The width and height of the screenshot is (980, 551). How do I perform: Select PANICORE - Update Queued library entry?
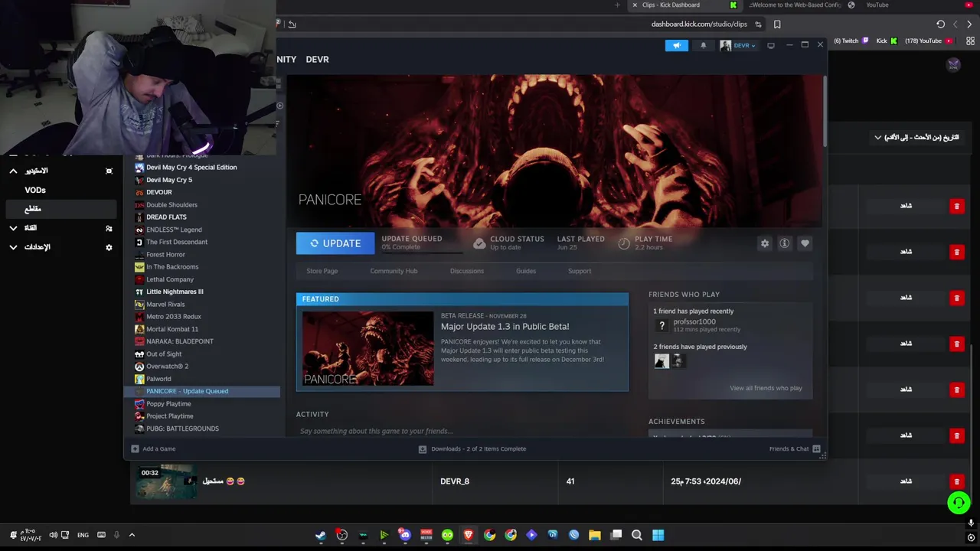[202, 391]
